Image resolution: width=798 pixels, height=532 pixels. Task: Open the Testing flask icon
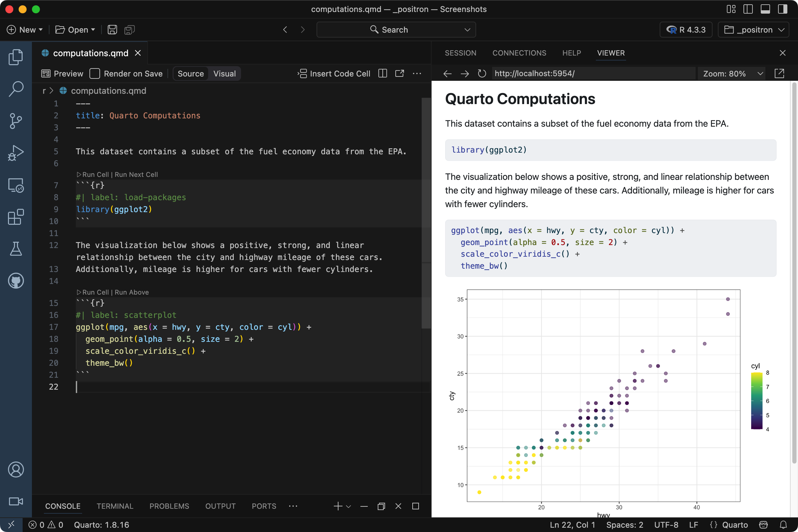(x=16, y=249)
